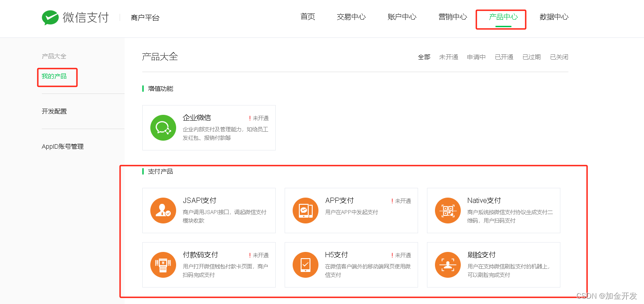Screen dimensions: 644x304
Task: Click APP支付 description 用户在APP中发起支付
Action: pyautogui.click(x=351, y=212)
